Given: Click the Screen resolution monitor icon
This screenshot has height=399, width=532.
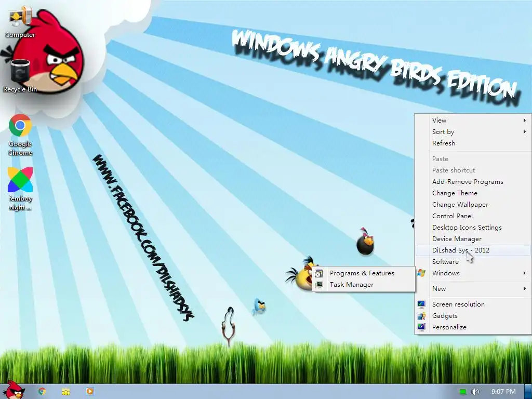Looking at the screenshot, I should (x=421, y=304).
